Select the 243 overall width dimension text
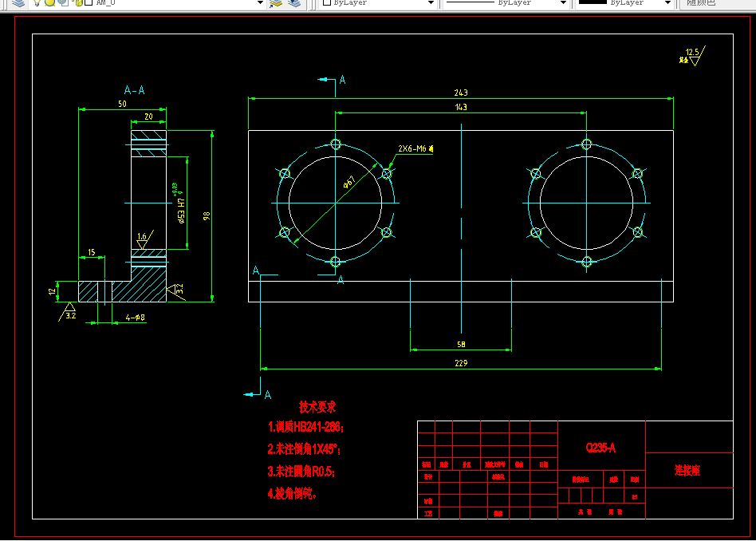The width and height of the screenshot is (756, 541). [461, 93]
